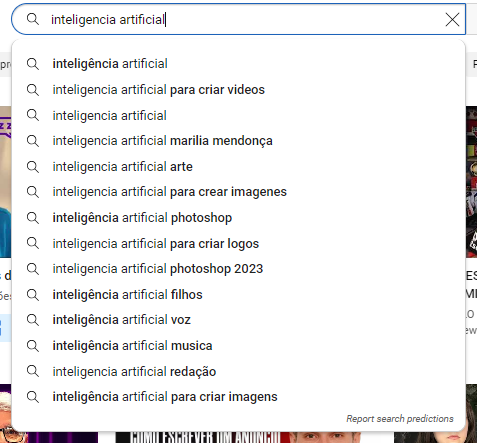Click search icon next to 'para criar imagens'

tap(33, 397)
